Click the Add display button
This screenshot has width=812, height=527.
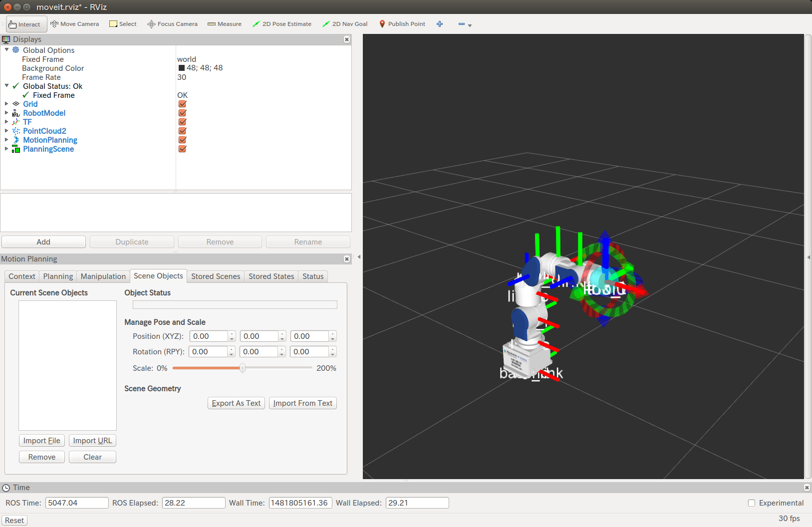point(43,242)
